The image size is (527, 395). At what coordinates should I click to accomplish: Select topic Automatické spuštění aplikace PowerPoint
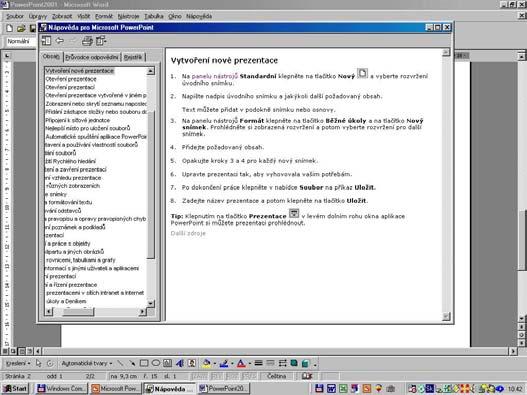pyautogui.click(x=96, y=136)
